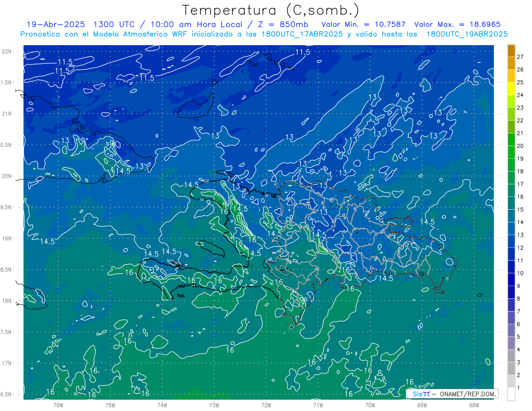Image resolution: width=532 pixels, height=411 pixels.
Task: Click the '22N' latitude axis label
Action: (7, 51)
